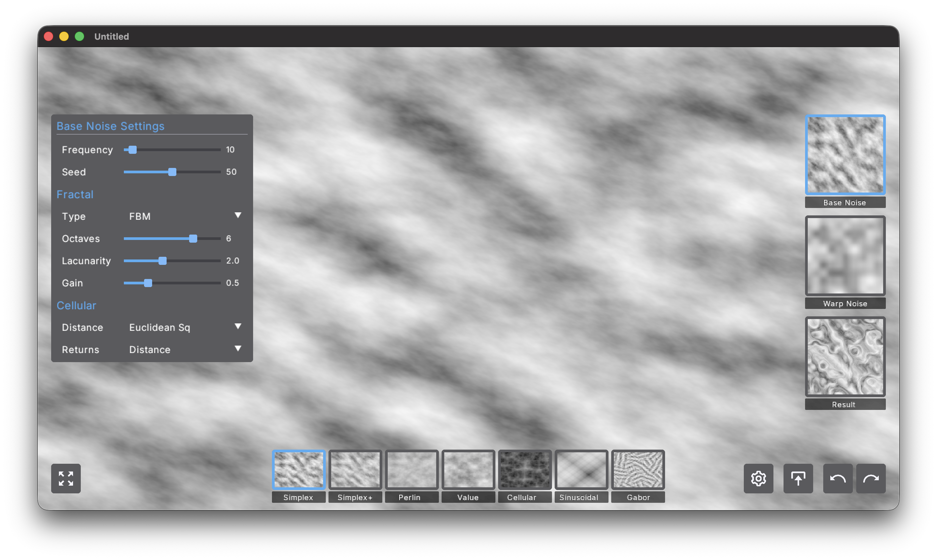Screen dimensions: 937x560
Task: Switch to the Warp Noise view
Action: point(845,255)
